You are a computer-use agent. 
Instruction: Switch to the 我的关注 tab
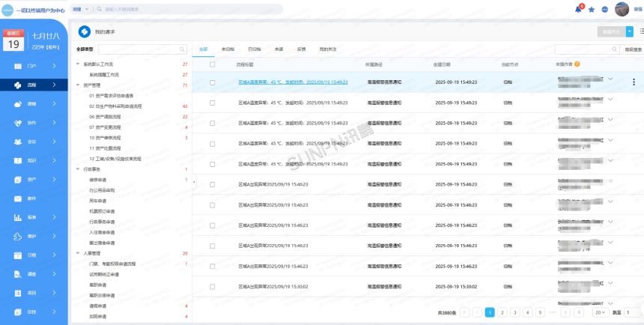pos(329,49)
